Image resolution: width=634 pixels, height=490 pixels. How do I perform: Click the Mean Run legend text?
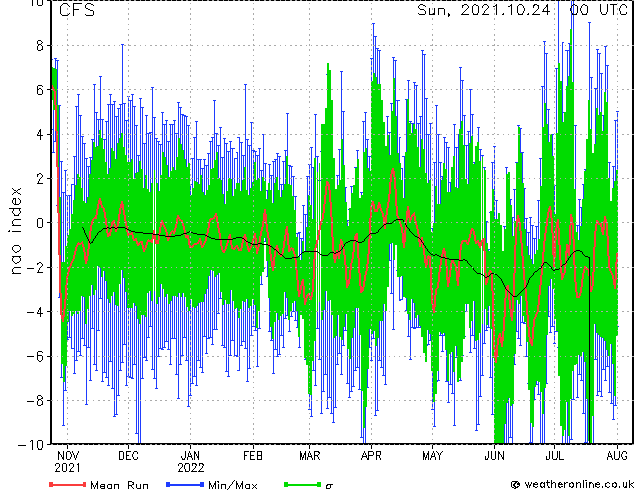tap(119, 485)
